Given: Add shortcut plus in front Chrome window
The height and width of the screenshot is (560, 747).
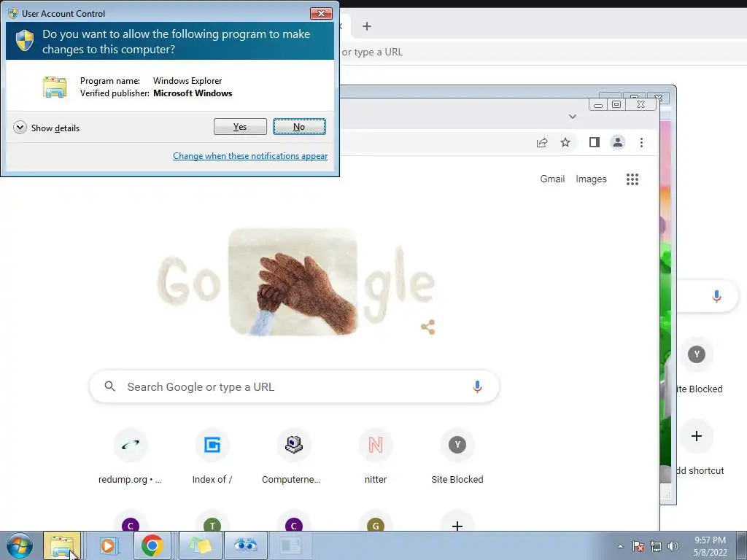Looking at the screenshot, I should pyautogui.click(x=457, y=525).
